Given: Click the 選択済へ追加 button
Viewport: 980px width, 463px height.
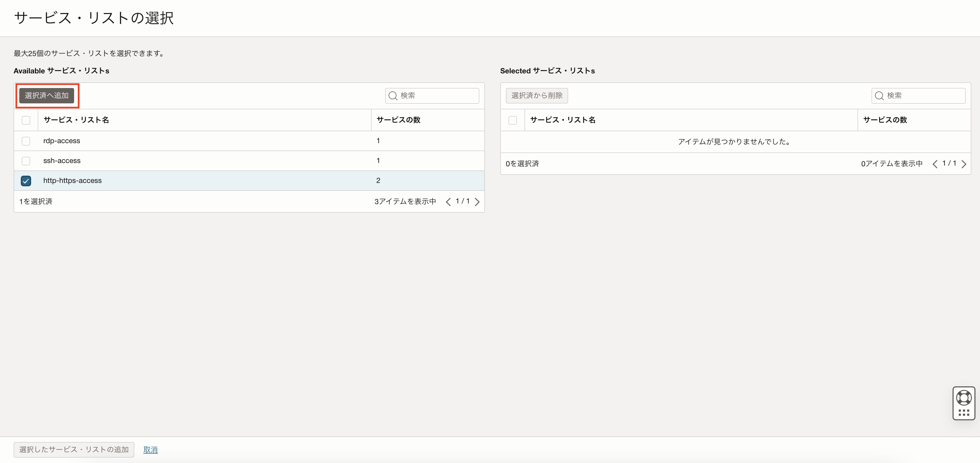Looking at the screenshot, I should click(46, 96).
